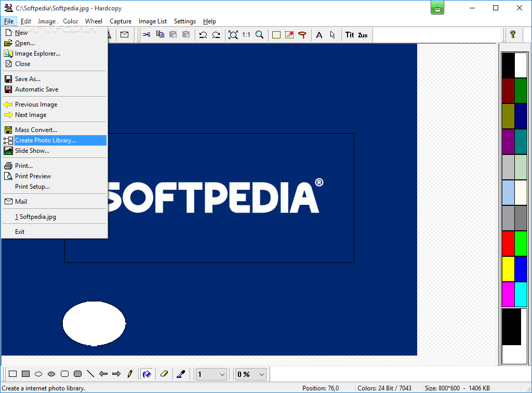Select the color picker eyedropper tool
532x393 pixels.
181,374
